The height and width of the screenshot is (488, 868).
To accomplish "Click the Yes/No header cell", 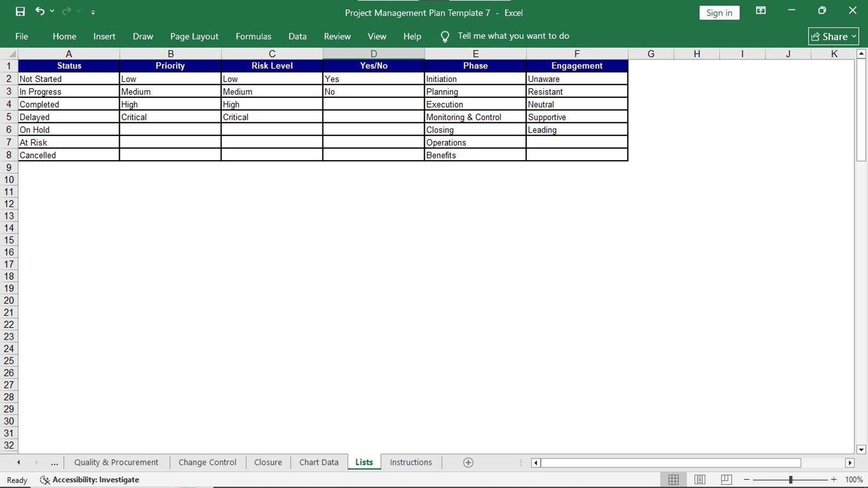I will [x=374, y=66].
